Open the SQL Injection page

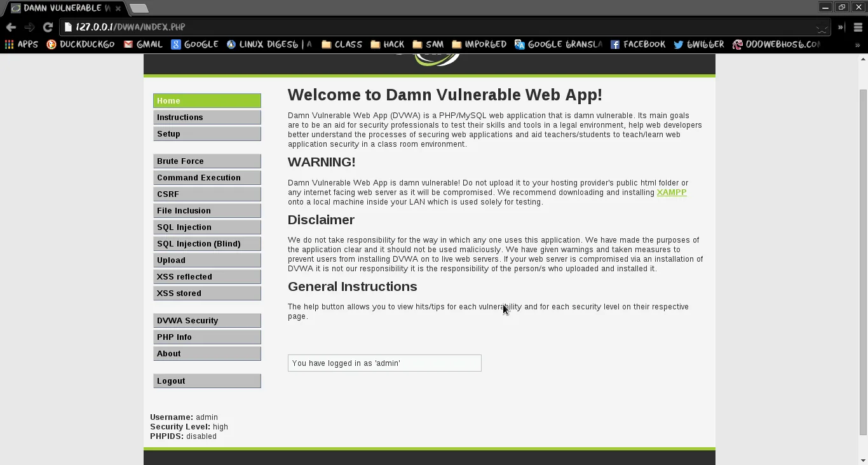click(207, 227)
